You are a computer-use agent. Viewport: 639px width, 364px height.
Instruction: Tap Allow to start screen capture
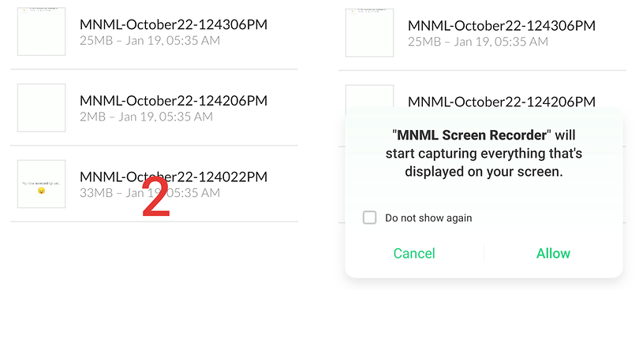(553, 253)
